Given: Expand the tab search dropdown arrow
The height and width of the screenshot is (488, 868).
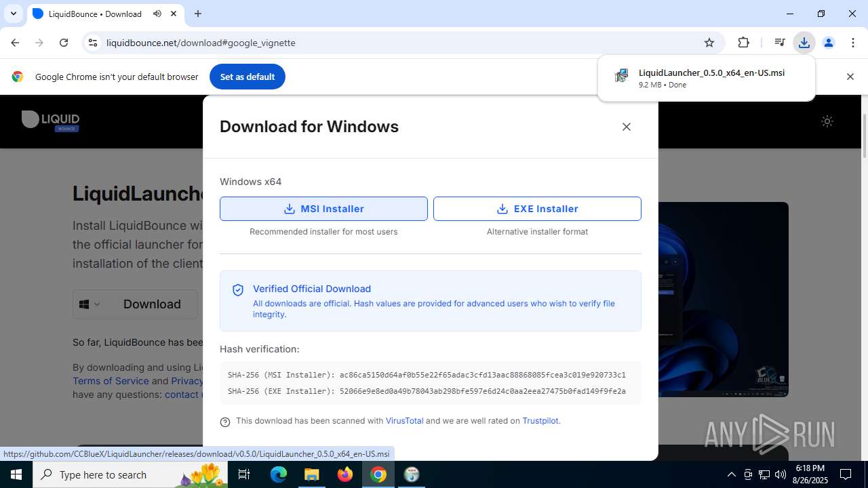Looking at the screenshot, I should tap(14, 14).
